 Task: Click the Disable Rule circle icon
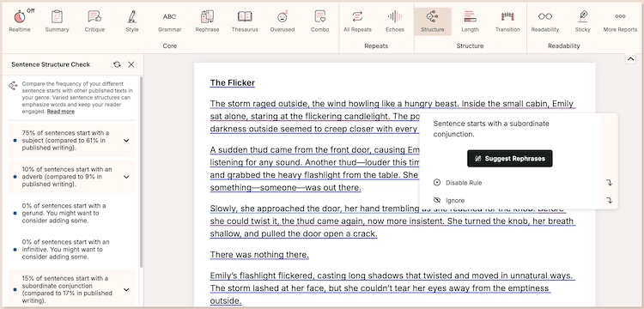[437, 183]
